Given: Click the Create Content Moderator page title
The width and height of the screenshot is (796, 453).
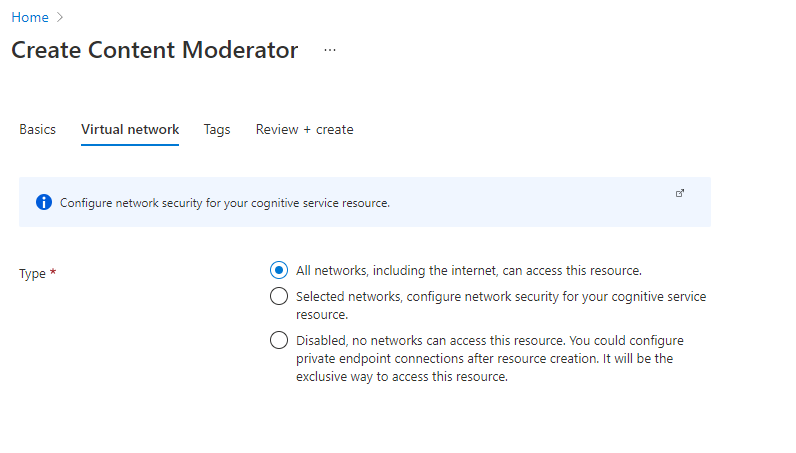Looking at the screenshot, I should (x=154, y=50).
